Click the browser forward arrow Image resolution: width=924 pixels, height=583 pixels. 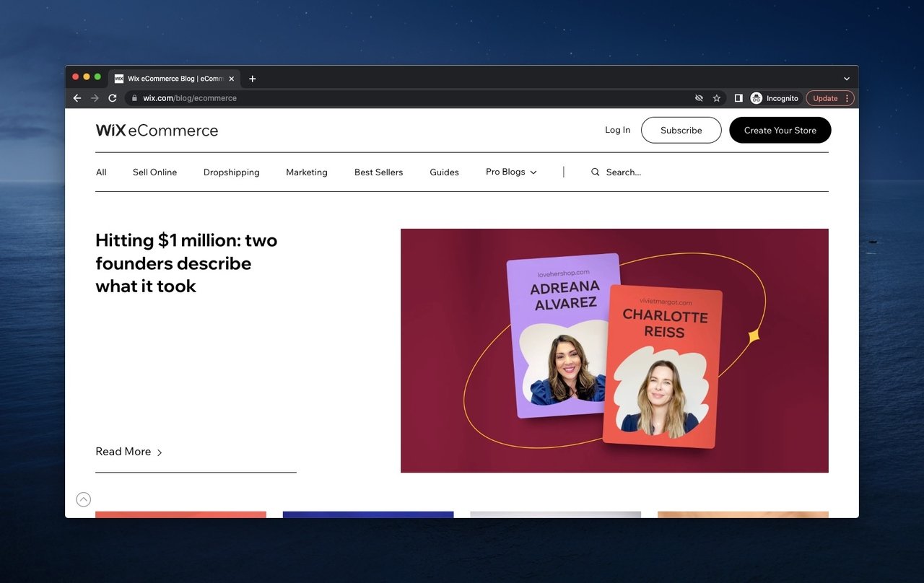[x=95, y=98]
